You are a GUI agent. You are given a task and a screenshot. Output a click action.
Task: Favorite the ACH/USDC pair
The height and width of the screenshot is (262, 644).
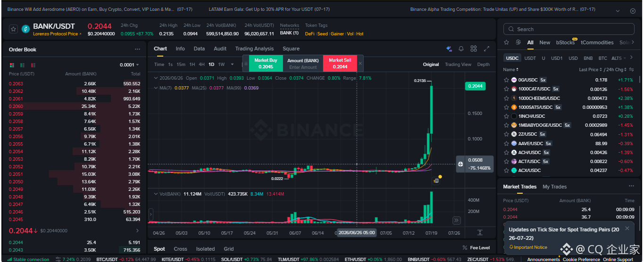pos(506,152)
